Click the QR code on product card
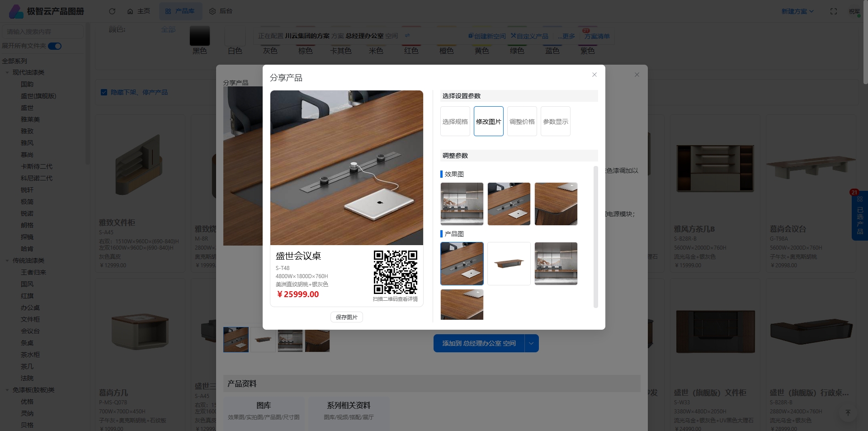868x431 pixels. (x=395, y=272)
